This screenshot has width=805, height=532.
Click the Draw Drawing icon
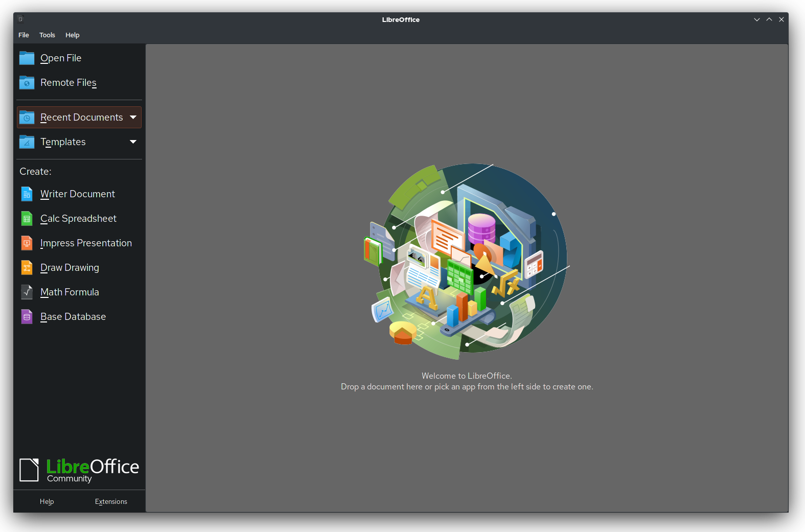pos(27,268)
